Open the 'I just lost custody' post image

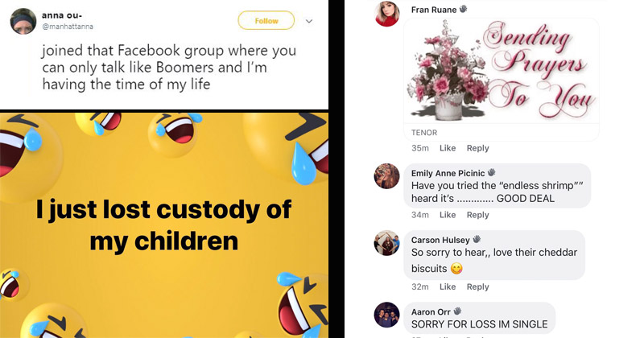(x=164, y=224)
